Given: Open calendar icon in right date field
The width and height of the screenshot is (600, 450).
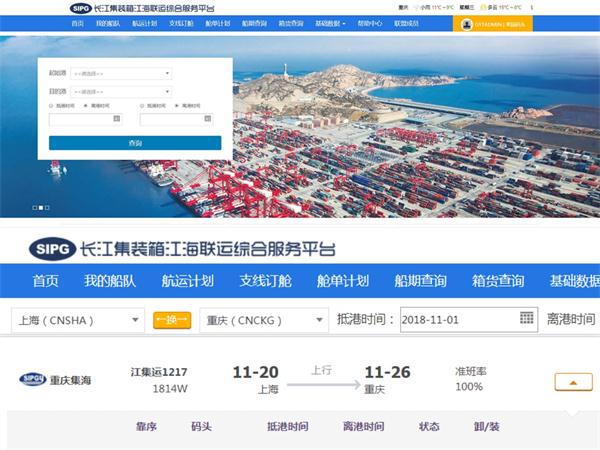Looking at the screenshot, I should 207,118.
